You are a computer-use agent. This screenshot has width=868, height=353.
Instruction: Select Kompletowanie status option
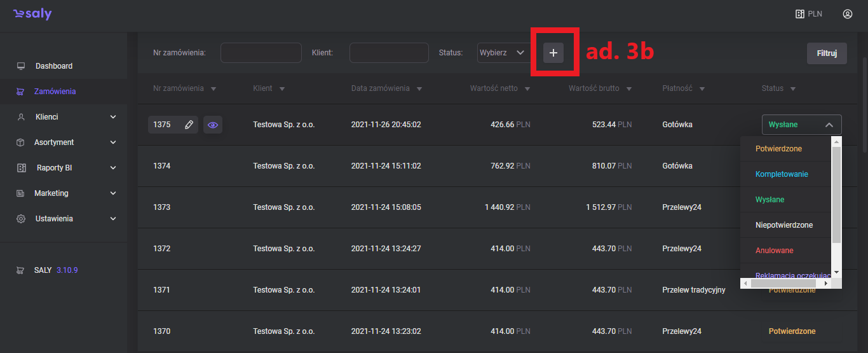pos(782,174)
